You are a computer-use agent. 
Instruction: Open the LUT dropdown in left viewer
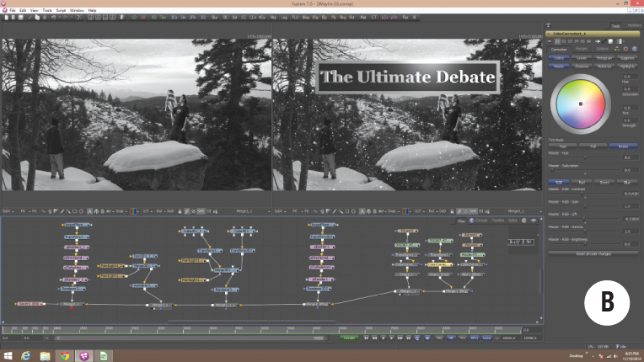click(146, 211)
